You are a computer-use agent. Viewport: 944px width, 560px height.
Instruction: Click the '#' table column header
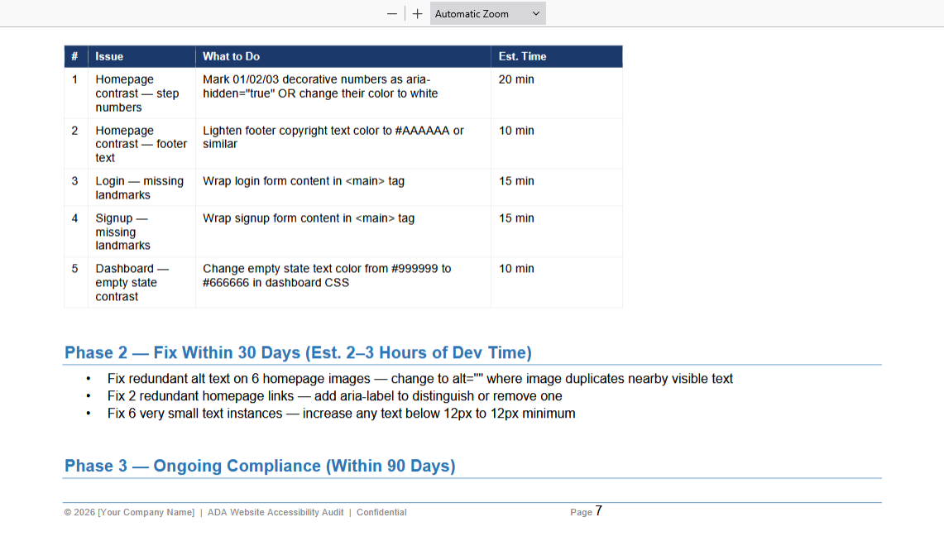click(76, 56)
